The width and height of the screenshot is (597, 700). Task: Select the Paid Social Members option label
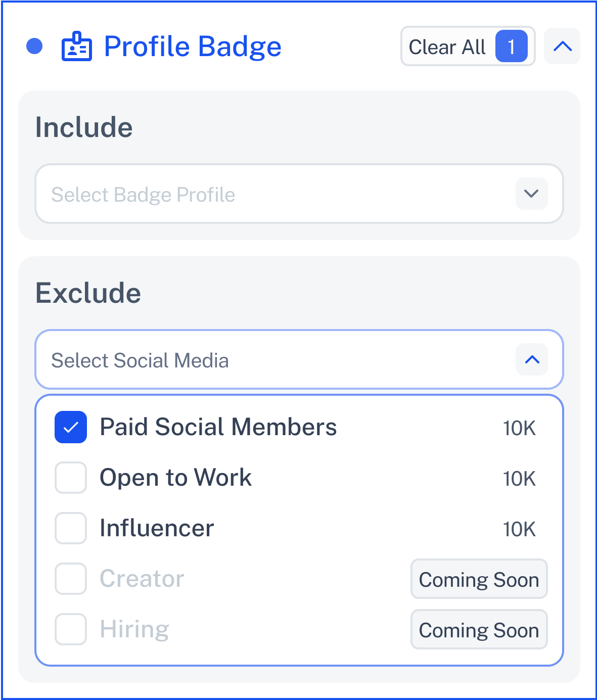[218, 427]
